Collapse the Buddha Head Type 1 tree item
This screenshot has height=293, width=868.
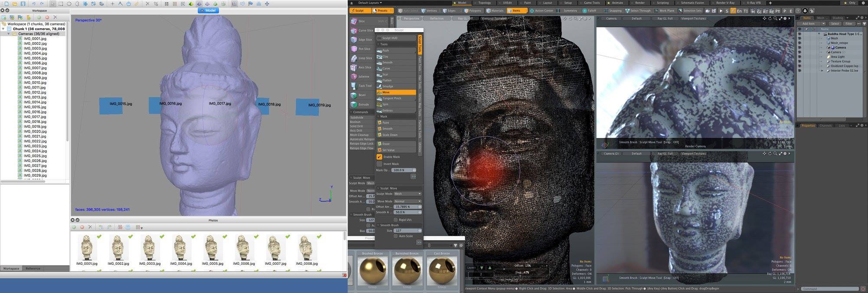(x=819, y=34)
